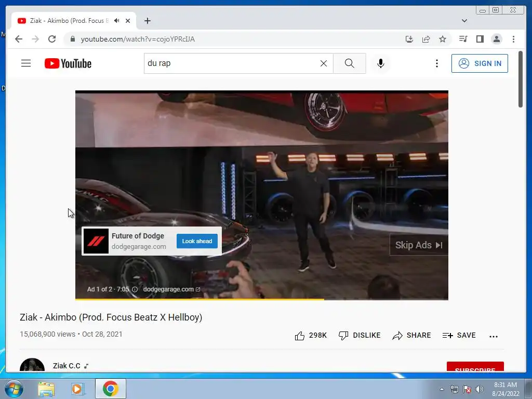Open the Windows Start button
The height and width of the screenshot is (399, 532).
(14, 389)
